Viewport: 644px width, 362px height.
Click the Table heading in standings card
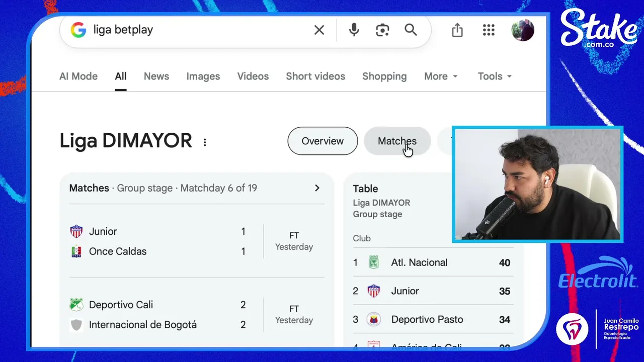[x=366, y=189]
